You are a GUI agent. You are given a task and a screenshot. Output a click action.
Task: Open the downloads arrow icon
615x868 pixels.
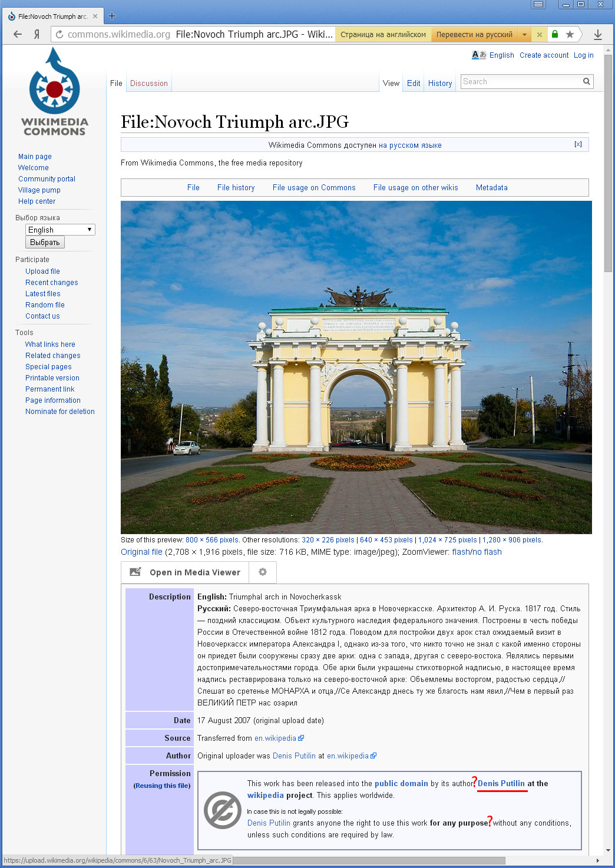point(598,34)
